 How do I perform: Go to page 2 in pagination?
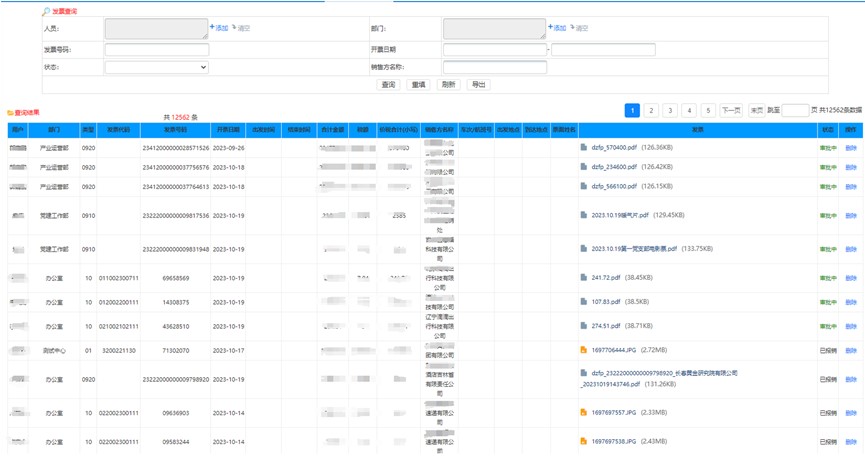(652, 110)
